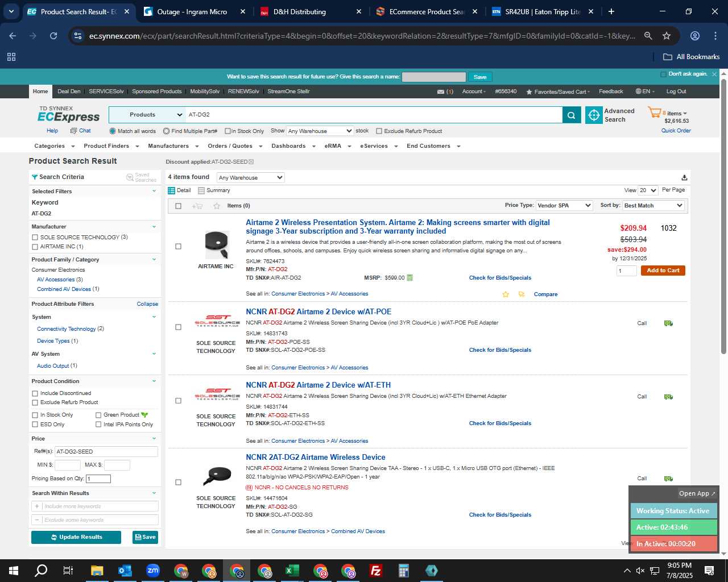
Task: Switch to Summary view
Action: [x=214, y=190]
